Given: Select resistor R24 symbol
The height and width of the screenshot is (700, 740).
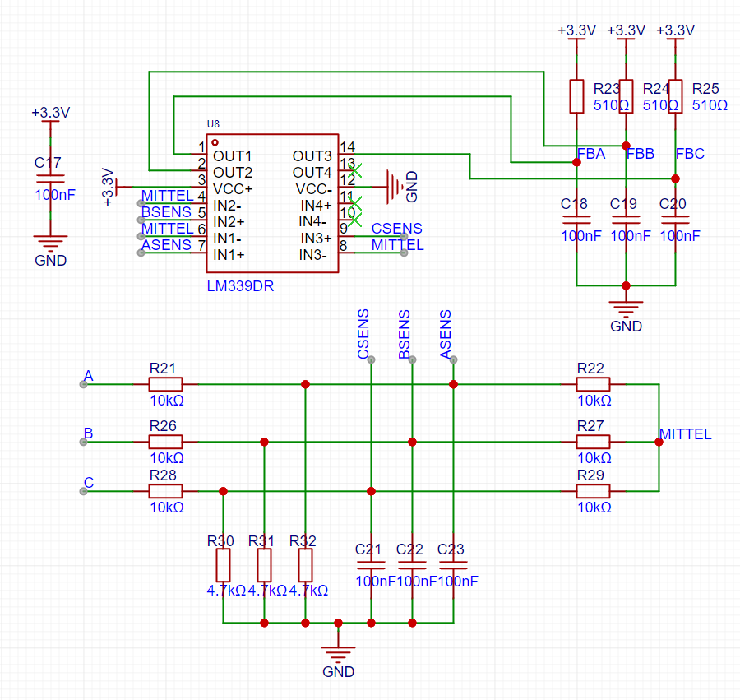Looking at the screenshot, I should coord(626,96).
